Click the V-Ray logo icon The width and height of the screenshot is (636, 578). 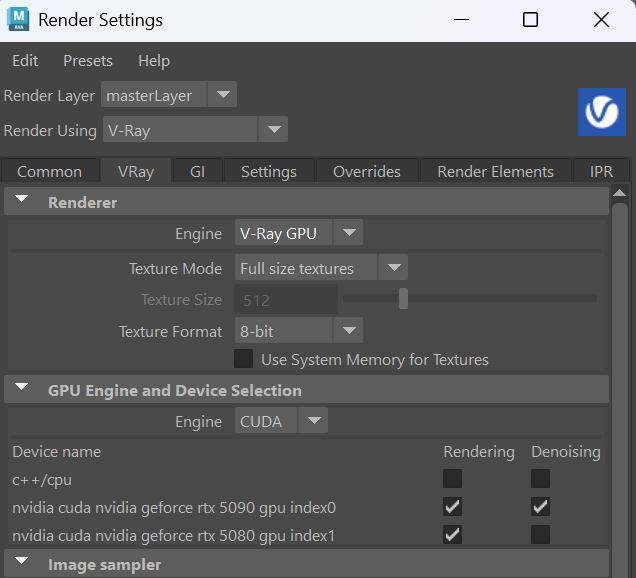point(601,111)
